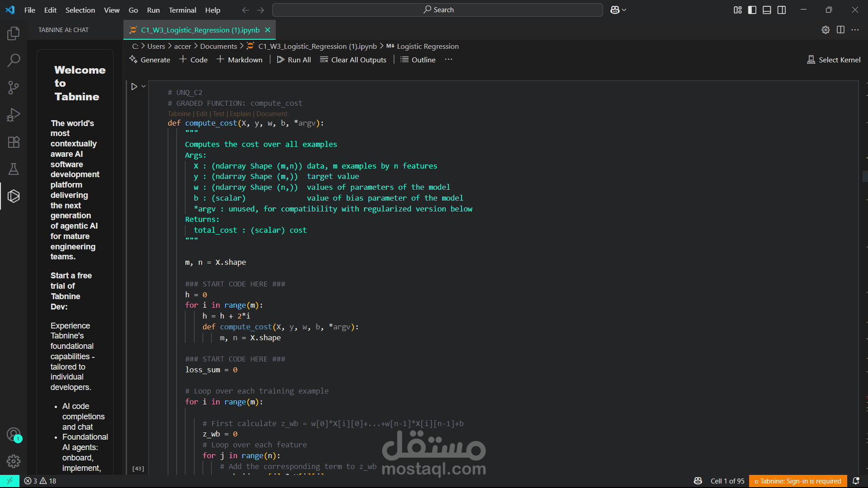Expand the run cell options chevron

[144, 86]
